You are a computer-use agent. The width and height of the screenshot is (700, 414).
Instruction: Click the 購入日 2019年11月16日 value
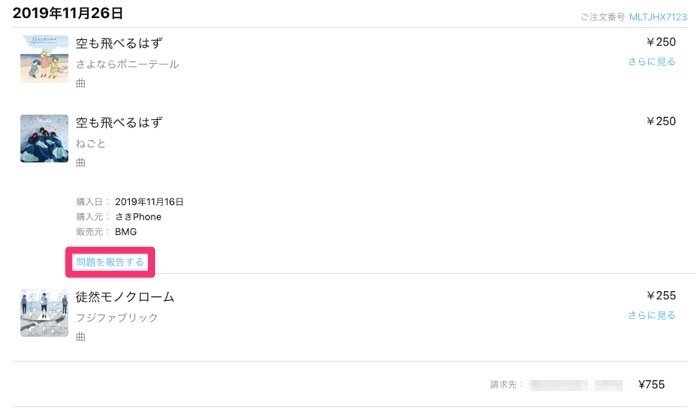pyautogui.click(x=149, y=202)
